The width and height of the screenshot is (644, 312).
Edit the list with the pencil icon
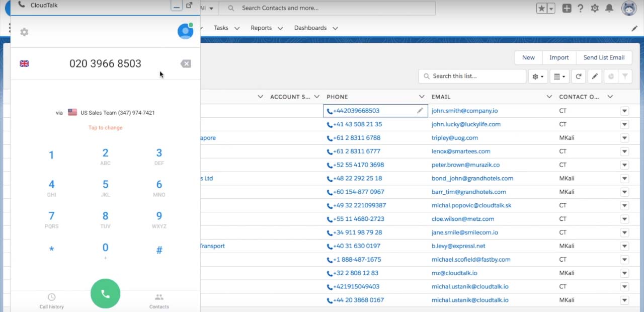[595, 76]
